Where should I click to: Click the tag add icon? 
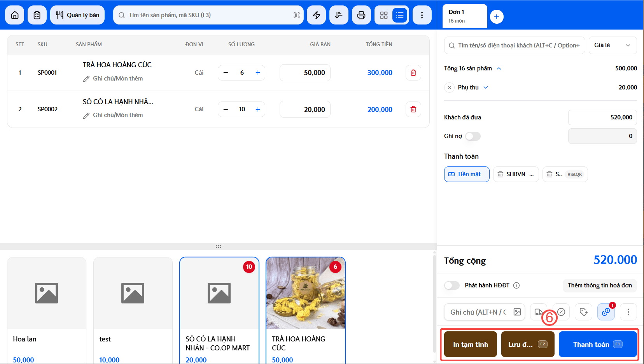(x=583, y=312)
